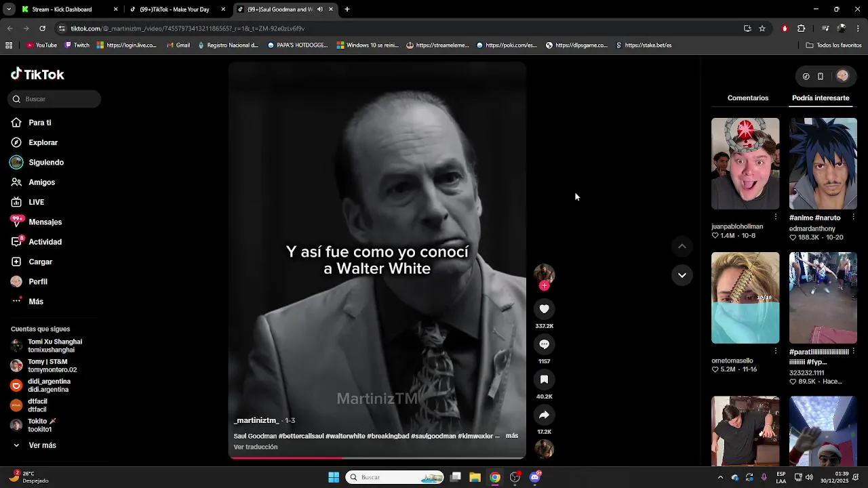This screenshot has height=488, width=868.
Task: Switch to Stream - Kick Dashboard tab
Action: (68, 9)
